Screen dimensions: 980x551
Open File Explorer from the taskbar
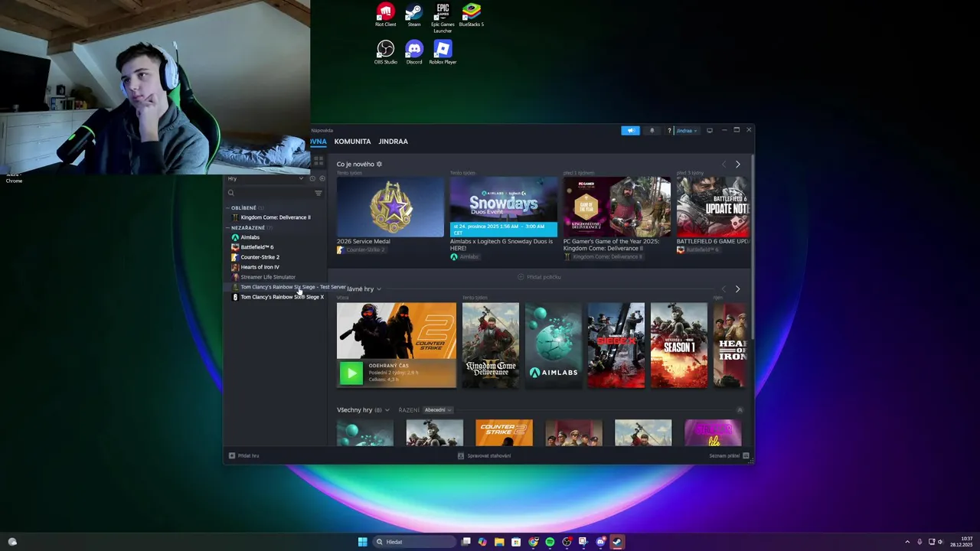499,542
